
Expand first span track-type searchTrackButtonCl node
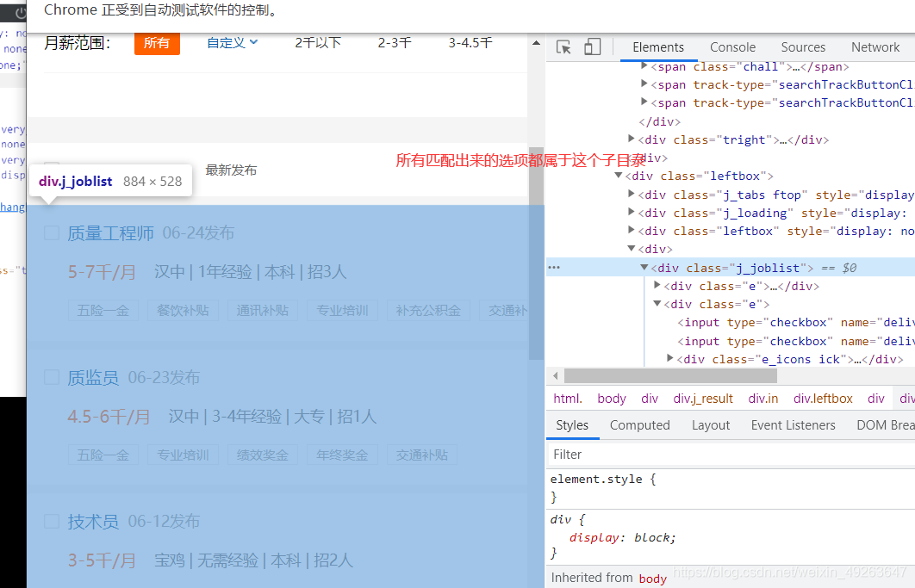(644, 84)
